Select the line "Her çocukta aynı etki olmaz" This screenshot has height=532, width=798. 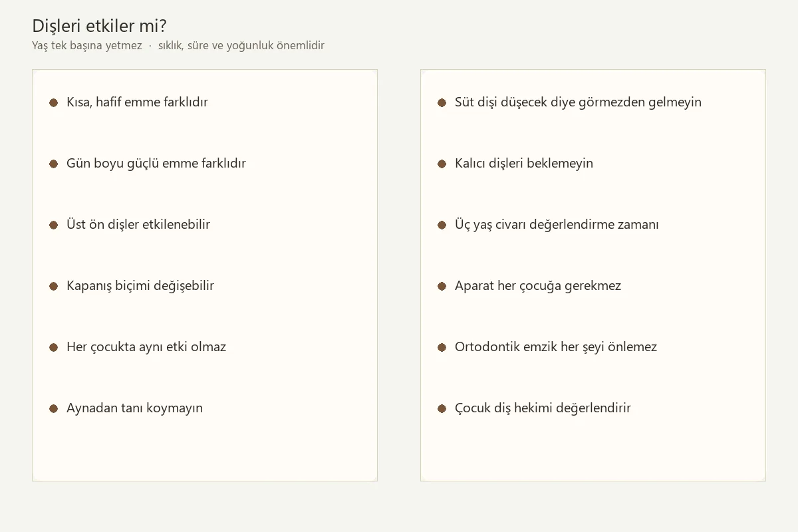point(146,346)
